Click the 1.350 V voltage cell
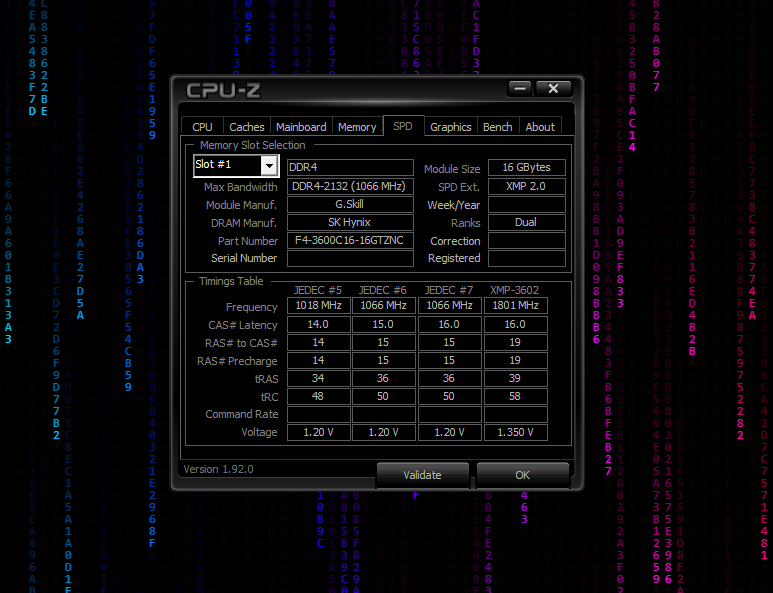The image size is (773, 593). click(516, 432)
